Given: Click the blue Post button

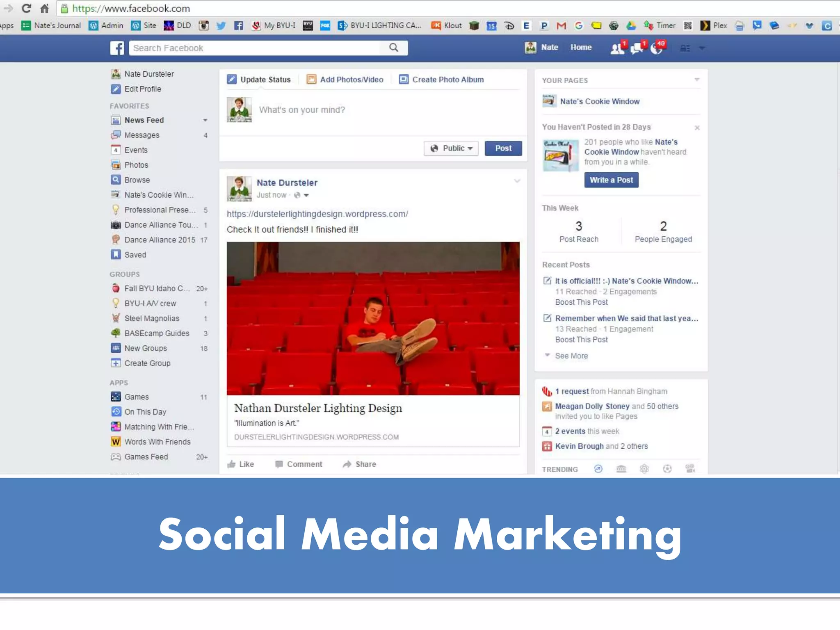Looking at the screenshot, I should pyautogui.click(x=503, y=148).
